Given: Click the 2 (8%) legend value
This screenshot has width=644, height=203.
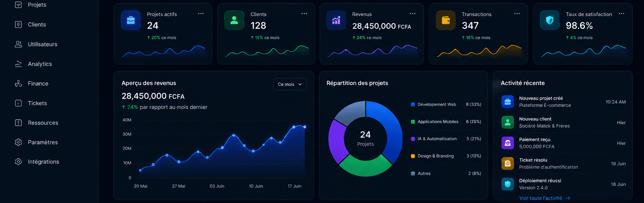Looking at the screenshot, I should pyautogui.click(x=475, y=173).
